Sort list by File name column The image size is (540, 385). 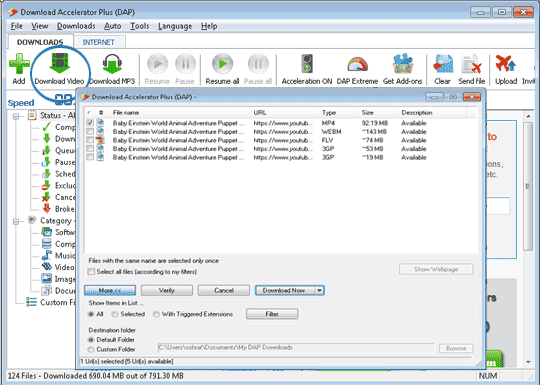coord(179,113)
